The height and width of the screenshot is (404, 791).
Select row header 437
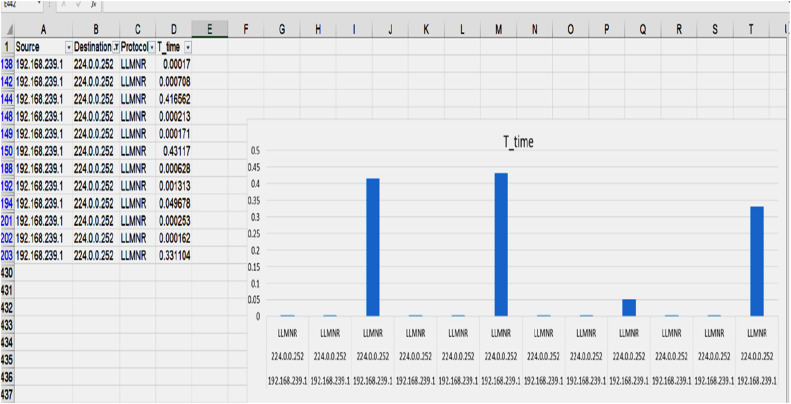(8, 394)
